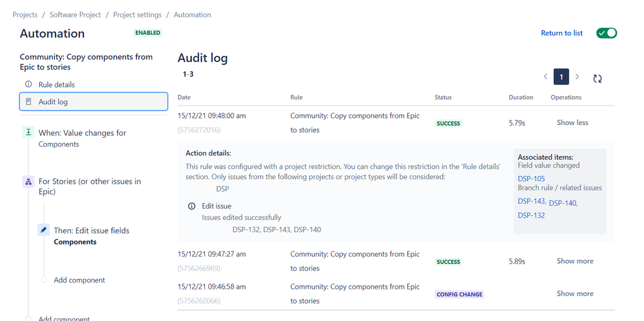Click date 15/12/21 09:46:58 am
This screenshot has height=321, width=644.
click(211, 287)
